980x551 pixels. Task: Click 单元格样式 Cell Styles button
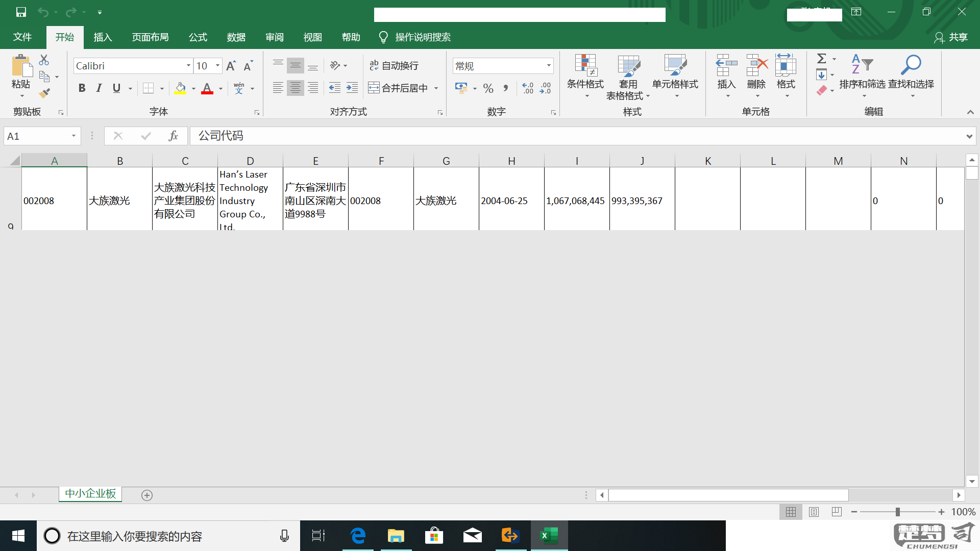click(x=675, y=76)
